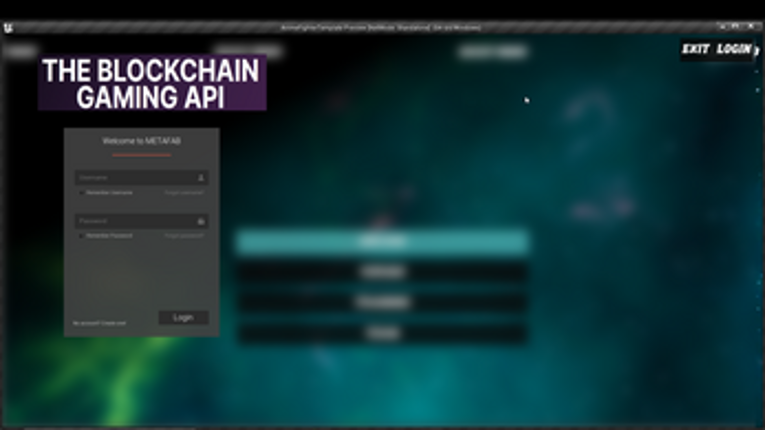The image size is (765, 430).
Task: Enable the Remember Password checkbox
Action: pos(81,236)
